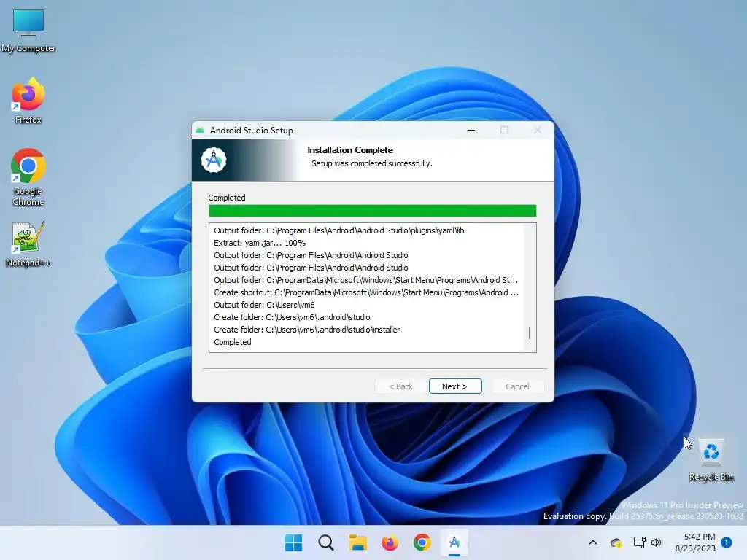Open the notification badge in taskbar
This screenshot has width=747, height=560.
pos(727,542)
